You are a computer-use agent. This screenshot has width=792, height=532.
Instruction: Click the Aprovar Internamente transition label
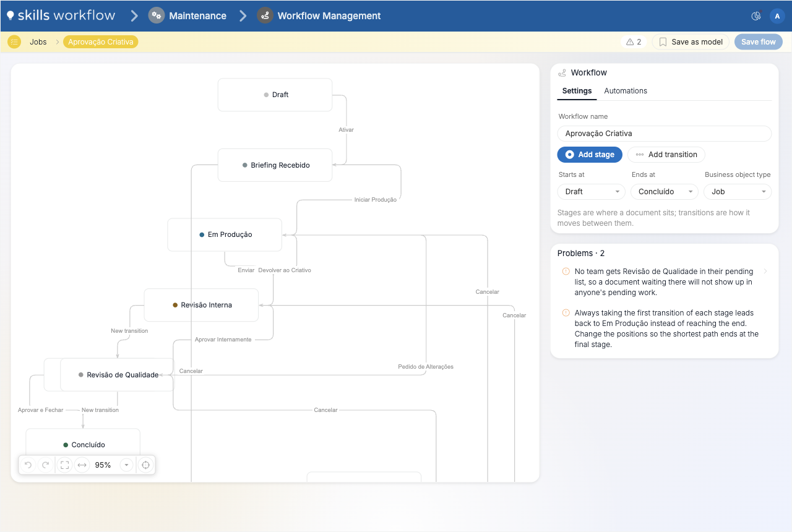(223, 340)
